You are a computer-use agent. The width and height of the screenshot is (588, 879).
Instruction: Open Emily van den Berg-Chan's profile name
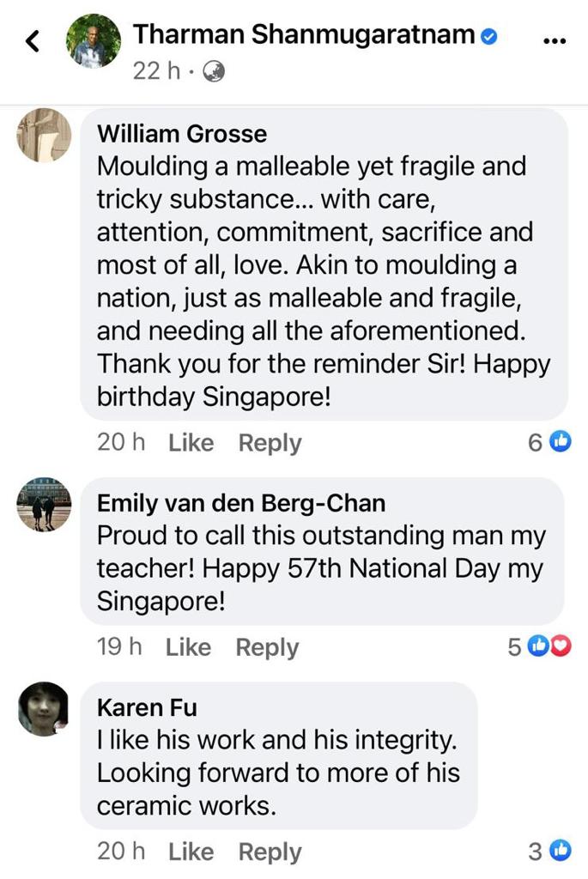tap(241, 503)
